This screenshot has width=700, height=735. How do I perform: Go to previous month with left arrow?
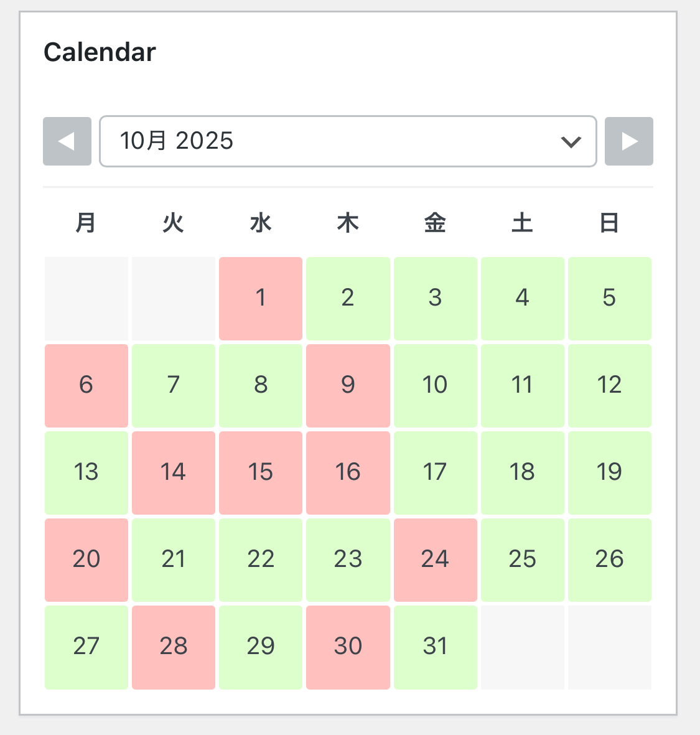click(67, 141)
